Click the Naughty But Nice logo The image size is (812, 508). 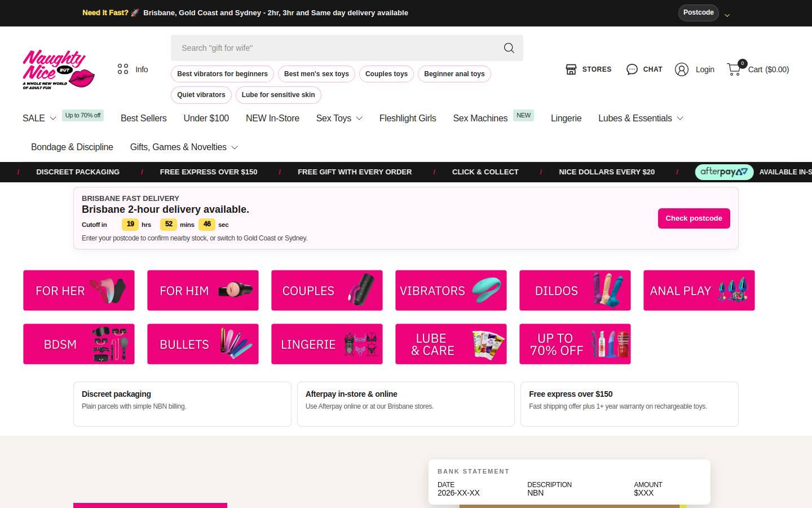pos(58,69)
